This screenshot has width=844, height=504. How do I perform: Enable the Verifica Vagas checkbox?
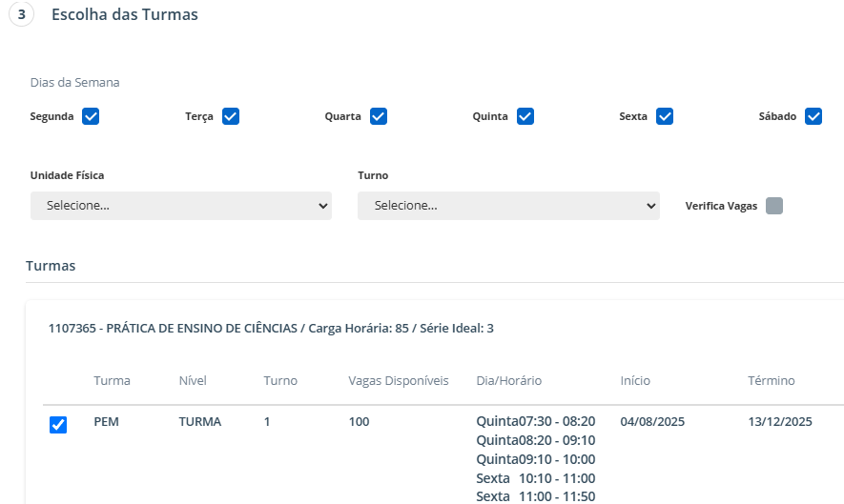click(x=774, y=206)
